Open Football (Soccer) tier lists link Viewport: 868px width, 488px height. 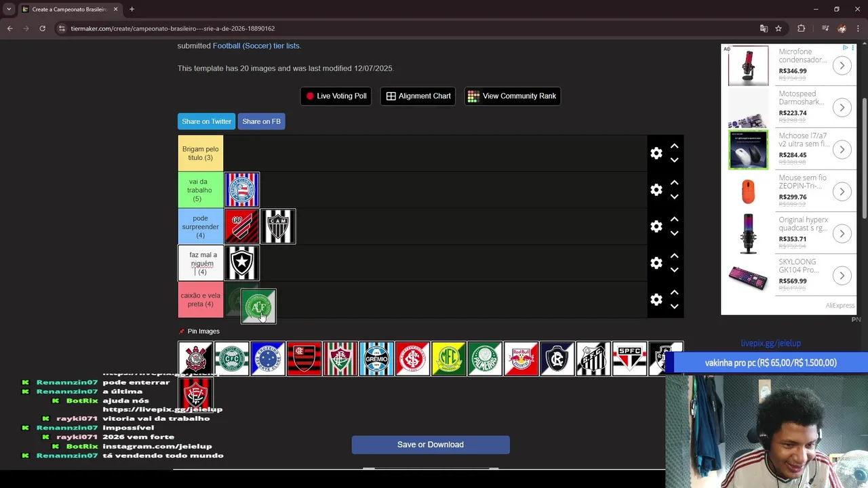256,45
